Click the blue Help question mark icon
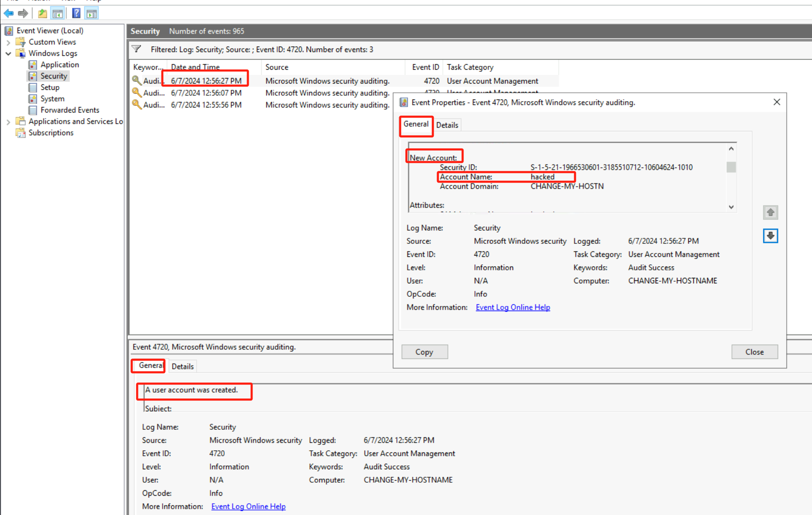 pos(76,13)
